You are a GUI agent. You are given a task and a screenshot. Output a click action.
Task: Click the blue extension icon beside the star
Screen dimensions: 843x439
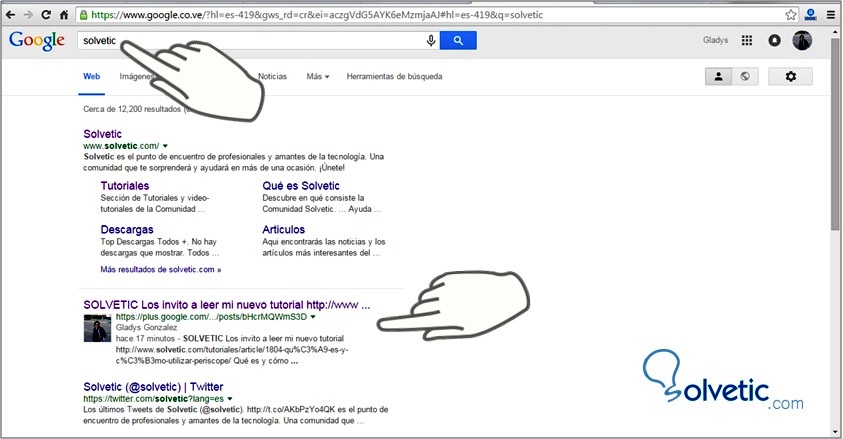coord(810,15)
